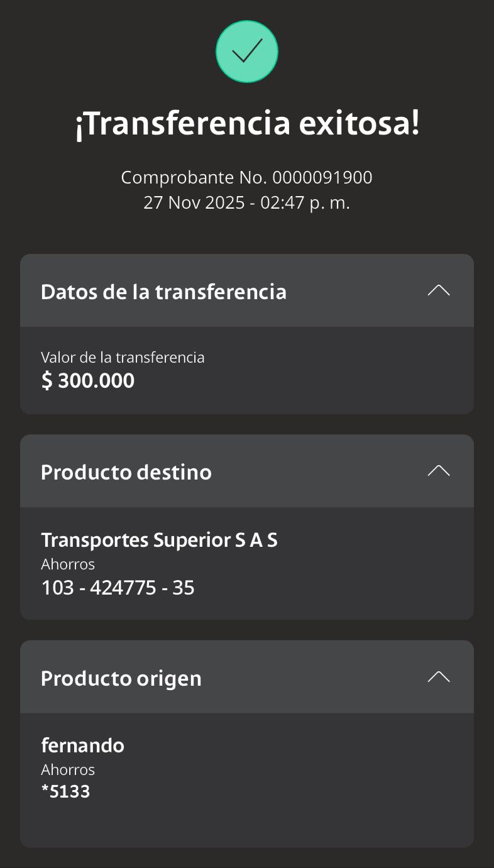Viewport: 494px width, 868px height.
Task: Click the Datos de la transferencia title
Action: [x=163, y=292]
